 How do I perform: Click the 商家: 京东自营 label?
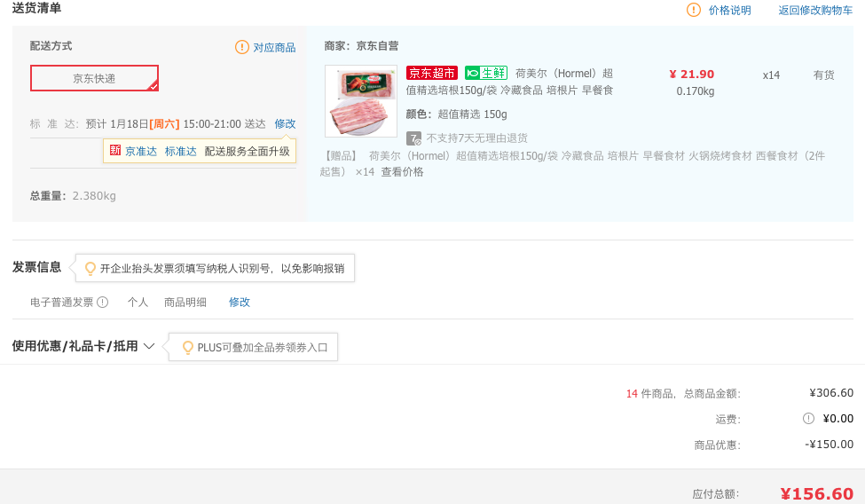tap(361, 46)
